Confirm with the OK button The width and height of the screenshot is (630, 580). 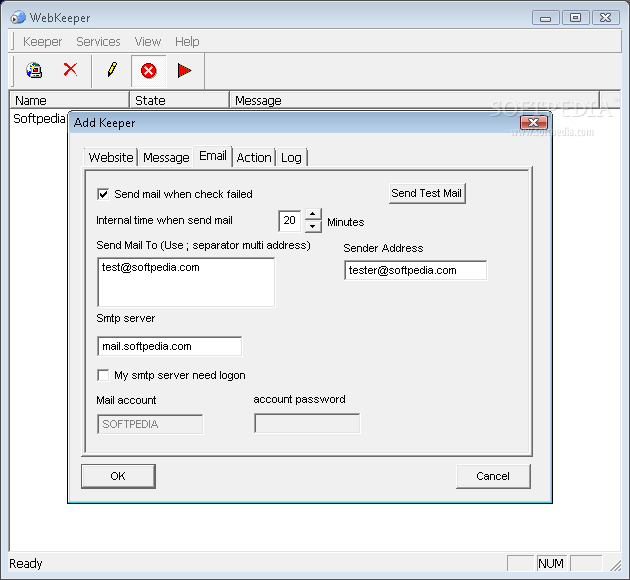point(118,476)
